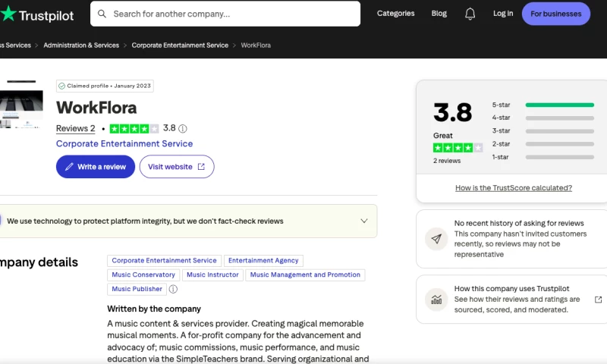The width and height of the screenshot is (607, 364).
Task: Select Music Management and Promotion tag
Action: 305,275
